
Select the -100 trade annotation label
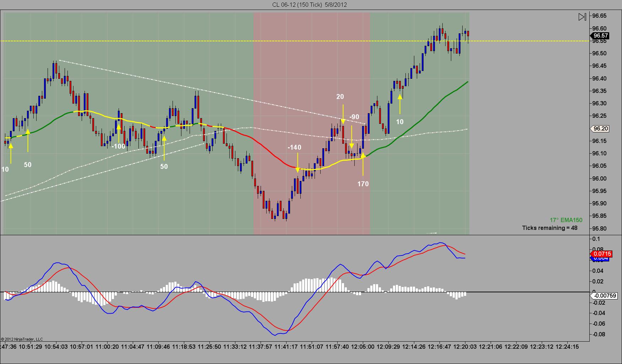pyautogui.click(x=119, y=146)
